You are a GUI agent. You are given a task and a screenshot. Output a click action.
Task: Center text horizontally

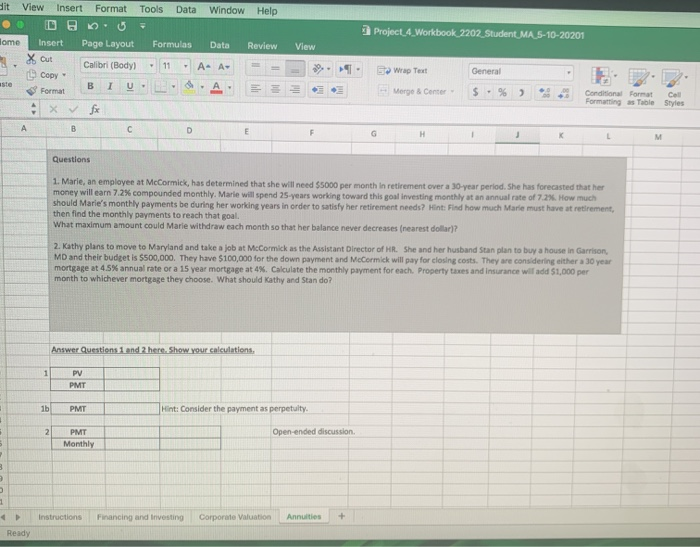point(275,89)
